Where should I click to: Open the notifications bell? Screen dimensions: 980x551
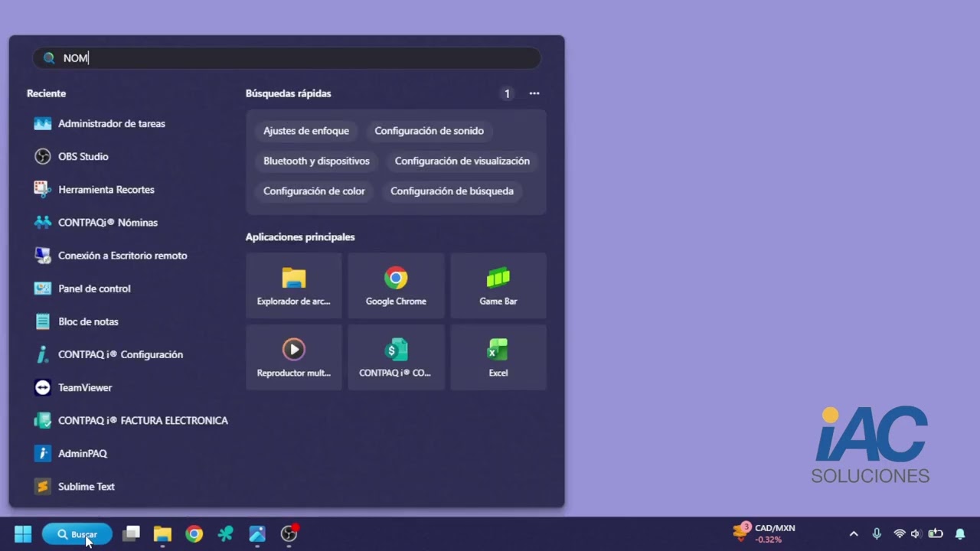[960, 534]
